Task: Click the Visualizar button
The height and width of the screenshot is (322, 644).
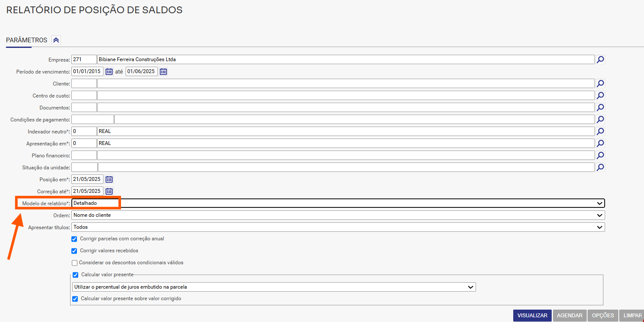Action: (x=532, y=316)
